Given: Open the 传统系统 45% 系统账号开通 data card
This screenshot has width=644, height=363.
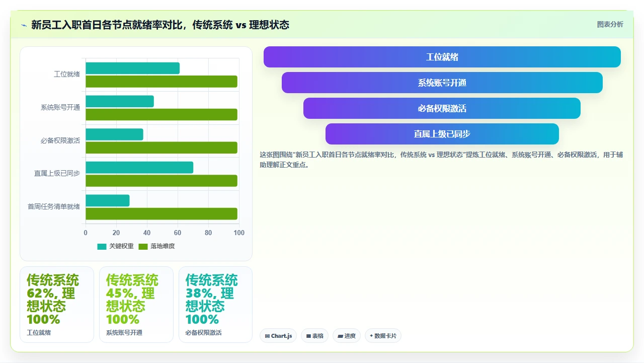Looking at the screenshot, I should pyautogui.click(x=136, y=305).
